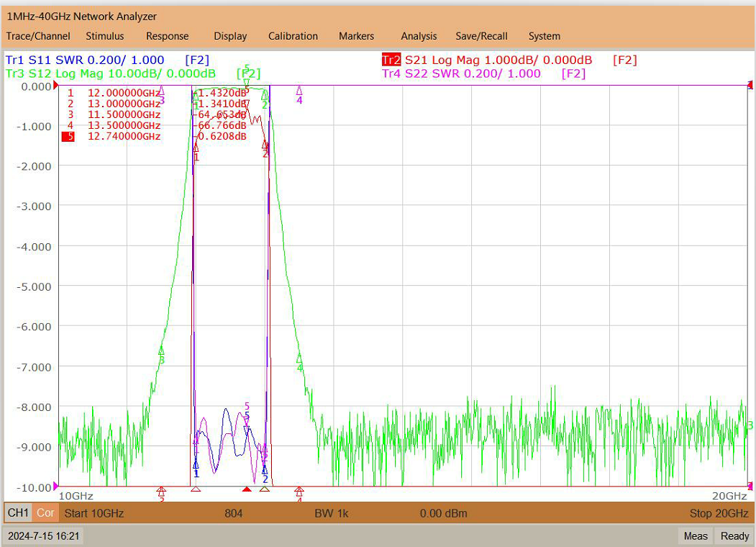Click the Meas status button
This screenshot has width=756, height=547.
point(696,536)
